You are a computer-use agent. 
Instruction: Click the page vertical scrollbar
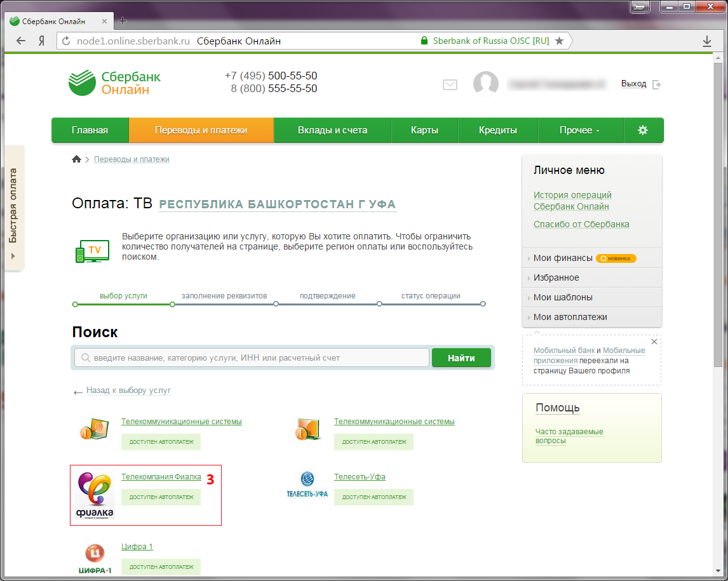[x=718, y=215]
